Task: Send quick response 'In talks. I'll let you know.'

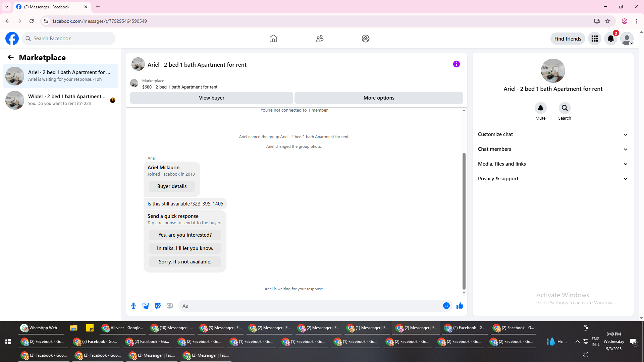Action: coord(185,248)
